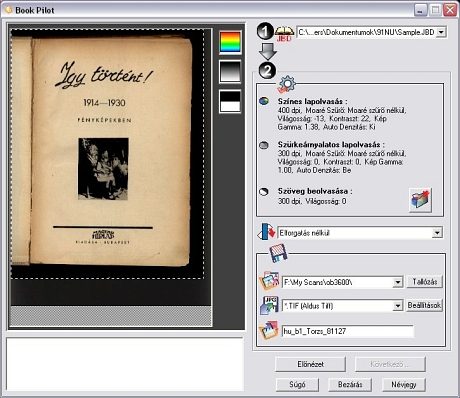Screen dimensions: 460x398
Task: Expand the *.TIF file format dropdown
Action: coord(397,306)
